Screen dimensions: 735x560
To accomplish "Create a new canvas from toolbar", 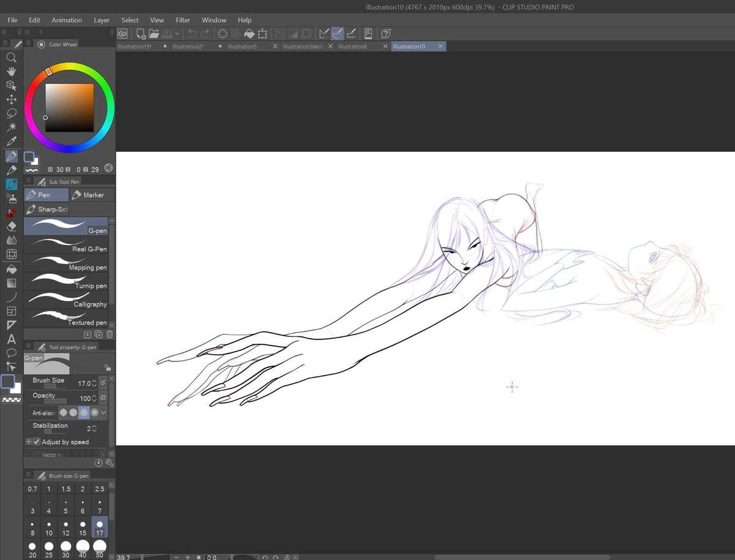I will point(141,34).
